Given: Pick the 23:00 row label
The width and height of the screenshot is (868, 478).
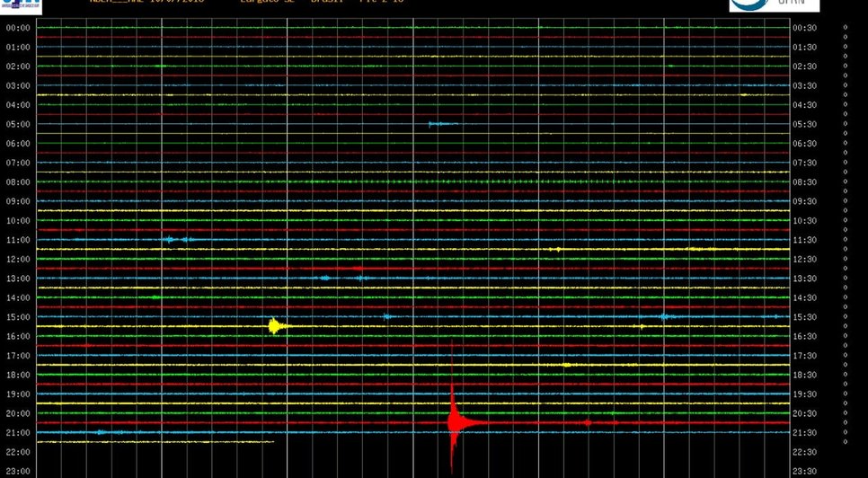Looking at the screenshot, I should point(18,472).
